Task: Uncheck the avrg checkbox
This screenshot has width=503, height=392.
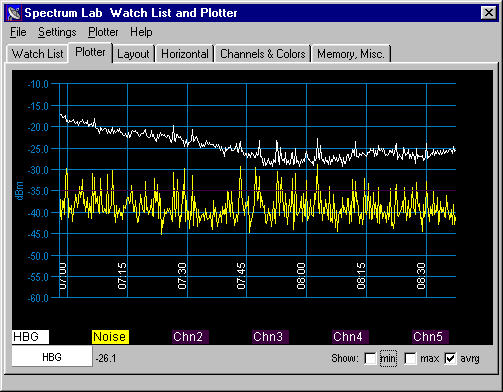Action: tap(450, 359)
